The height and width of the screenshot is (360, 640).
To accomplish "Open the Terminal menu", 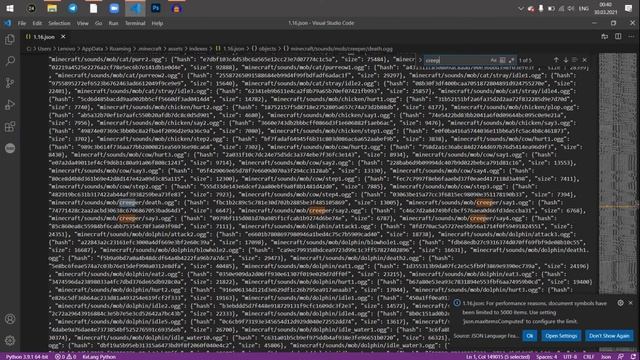I will point(135,23).
